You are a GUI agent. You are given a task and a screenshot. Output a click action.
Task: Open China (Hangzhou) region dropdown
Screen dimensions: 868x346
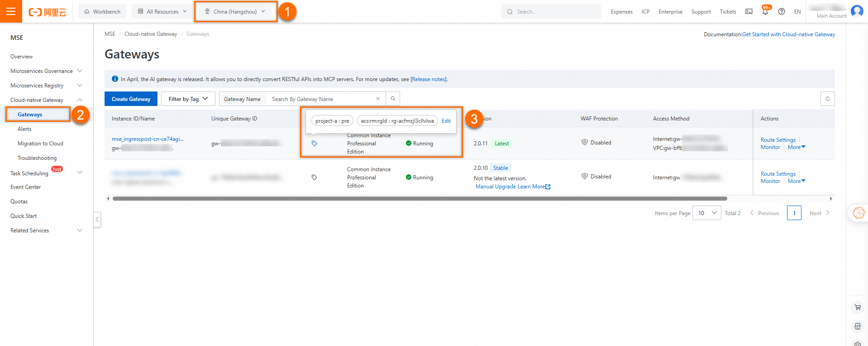[235, 12]
